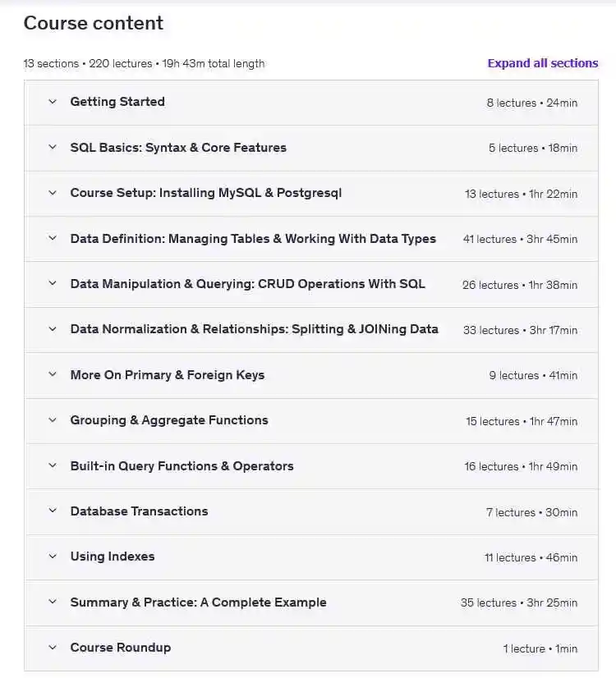Expand Data Normalization & Relationships chevron
616x678 pixels.
pyautogui.click(x=53, y=329)
